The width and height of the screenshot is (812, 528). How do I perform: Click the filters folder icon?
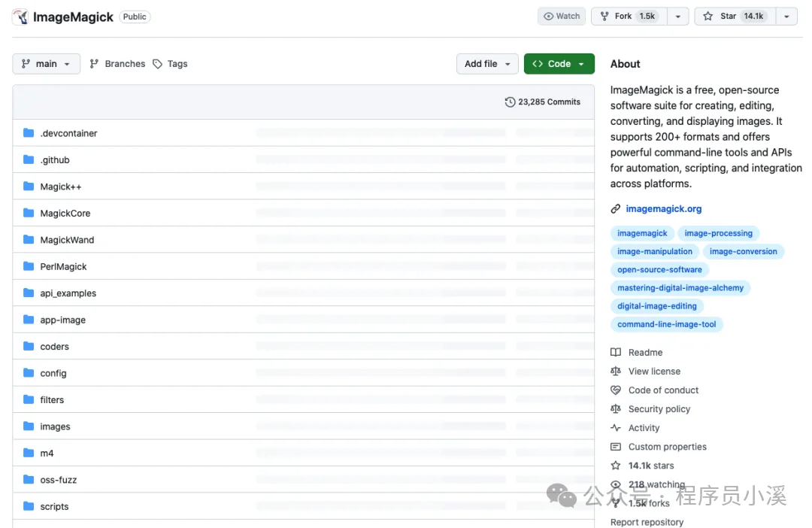pos(29,400)
